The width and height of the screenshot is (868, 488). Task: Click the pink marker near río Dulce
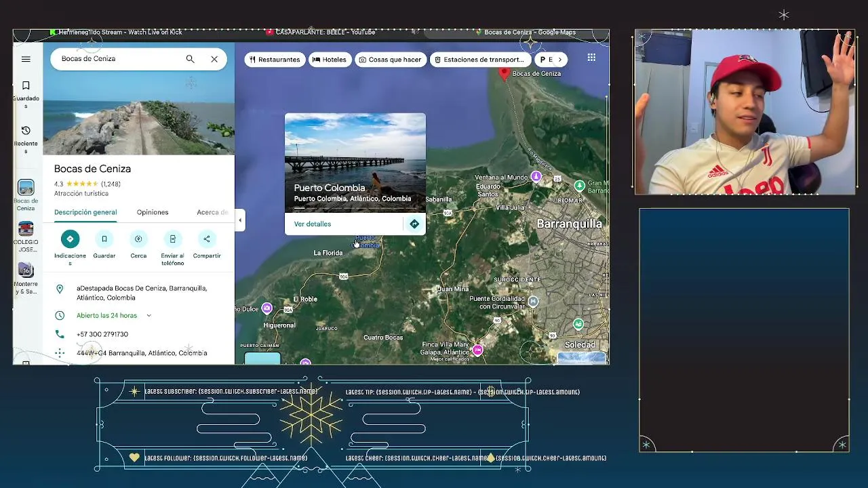coord(267,308)
